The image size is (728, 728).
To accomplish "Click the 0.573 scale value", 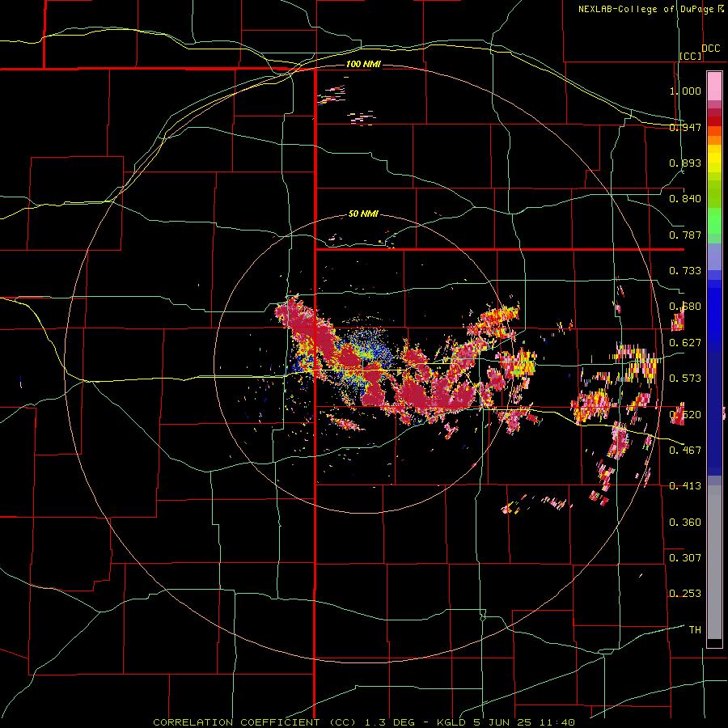I will pos(685,379).
